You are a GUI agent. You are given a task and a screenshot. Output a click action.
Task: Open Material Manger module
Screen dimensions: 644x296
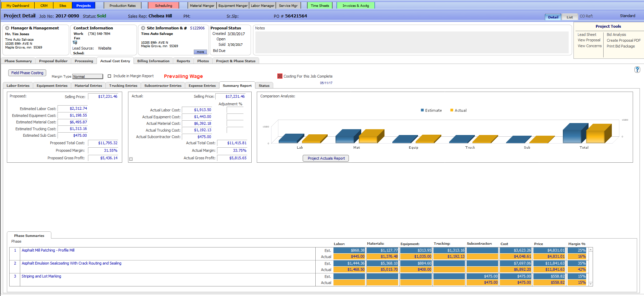click(202, 5)
